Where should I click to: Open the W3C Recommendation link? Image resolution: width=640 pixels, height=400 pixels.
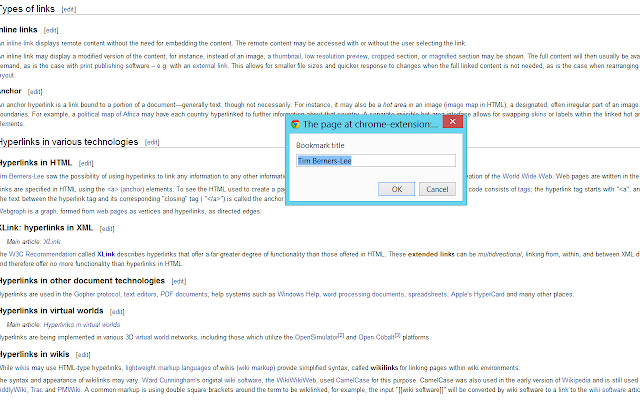point(42,254)
